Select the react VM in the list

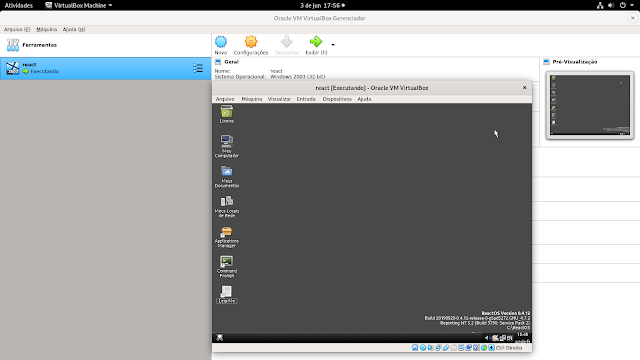click(x=105, y=68)
